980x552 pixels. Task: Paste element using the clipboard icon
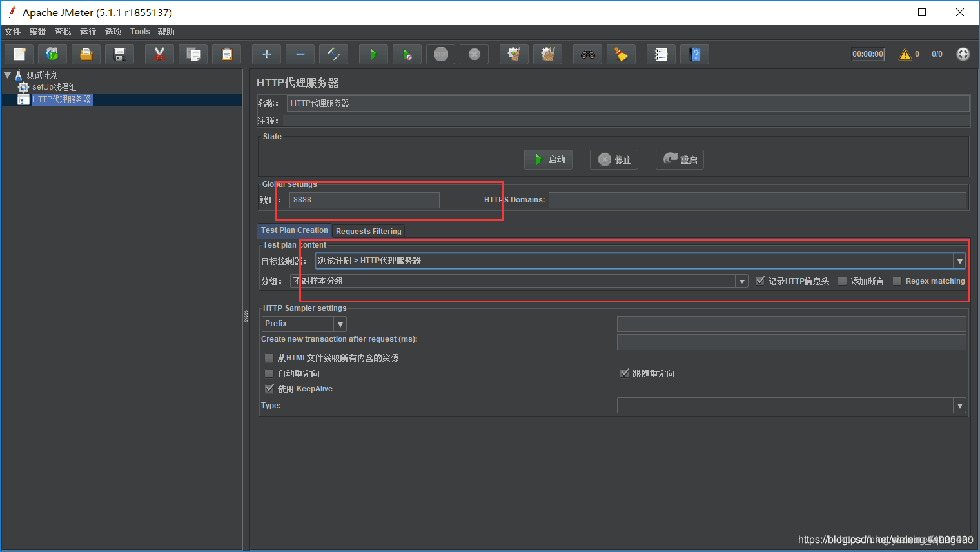click(226, 54)
